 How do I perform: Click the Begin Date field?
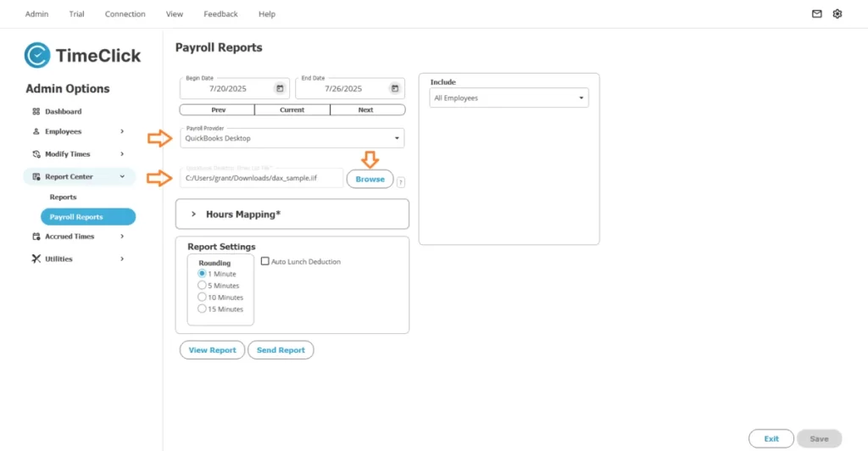[x=234, y=88]
